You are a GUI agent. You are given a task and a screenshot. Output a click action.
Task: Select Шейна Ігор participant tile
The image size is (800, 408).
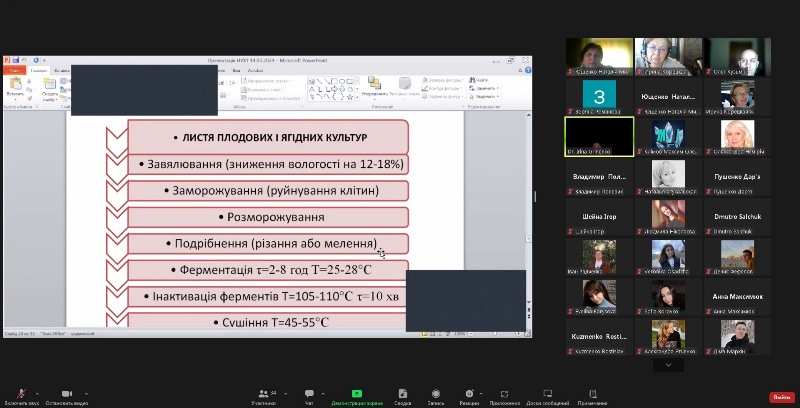point(599,217)
